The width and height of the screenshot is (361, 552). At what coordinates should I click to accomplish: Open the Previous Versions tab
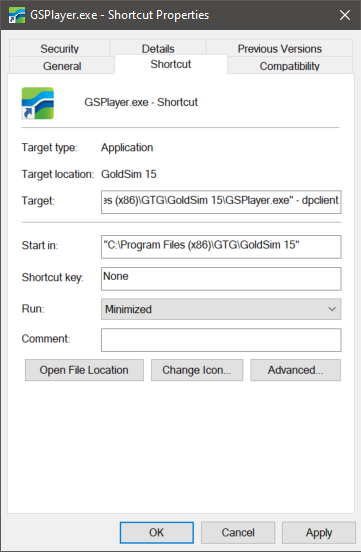(279, 48)
